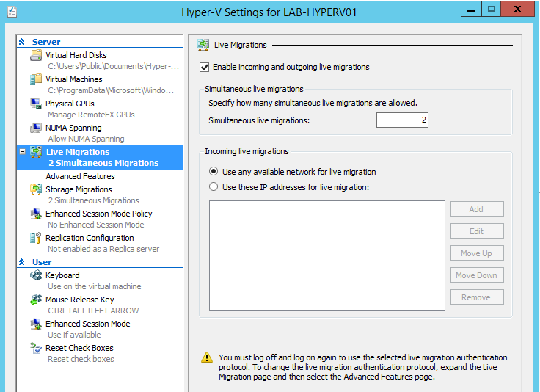The height and width of the screenshot is (392, 540).
Task: Click the Live Migrations icon in sidebar
Action: pos(36,152)
